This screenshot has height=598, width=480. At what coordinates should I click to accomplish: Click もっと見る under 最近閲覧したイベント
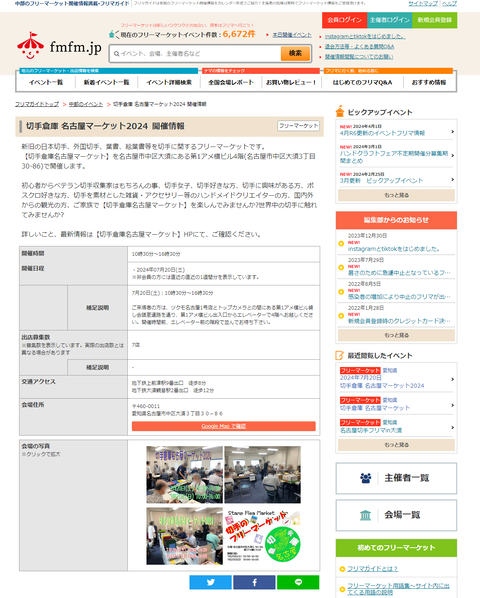click(x=397, y=445)
